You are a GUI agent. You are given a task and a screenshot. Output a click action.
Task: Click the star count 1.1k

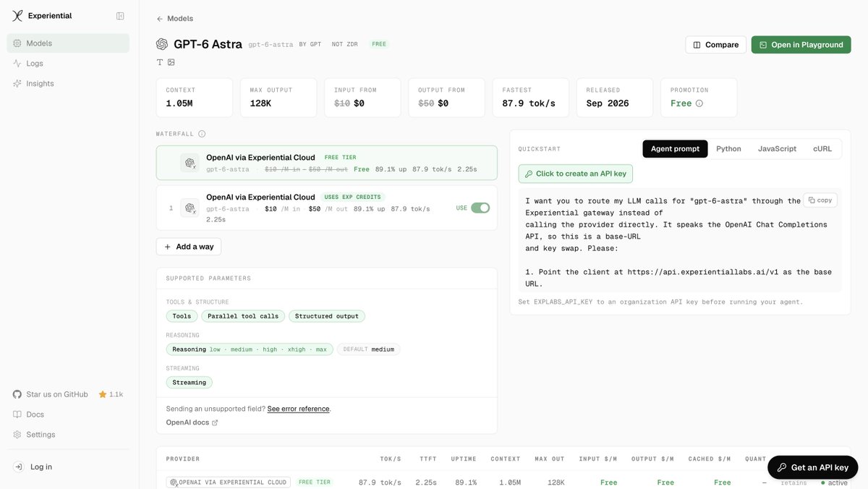pos(111,394)
